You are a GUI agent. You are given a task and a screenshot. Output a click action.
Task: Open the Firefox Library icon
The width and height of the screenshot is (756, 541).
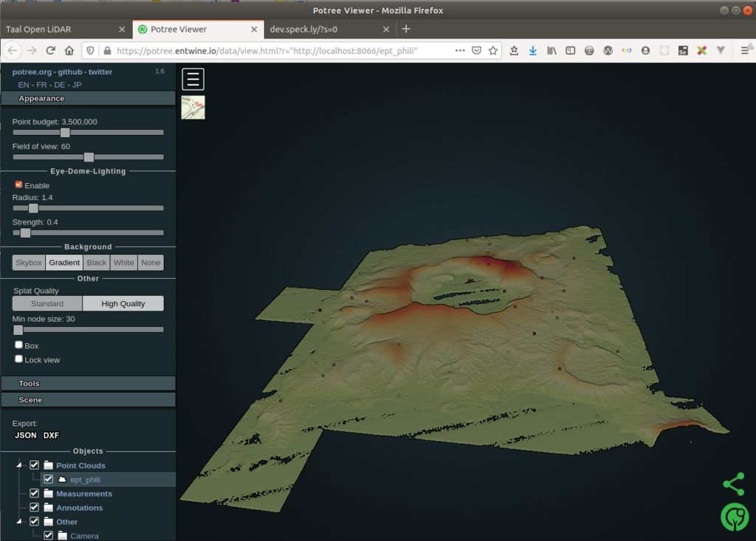click(x=551, y=51)
